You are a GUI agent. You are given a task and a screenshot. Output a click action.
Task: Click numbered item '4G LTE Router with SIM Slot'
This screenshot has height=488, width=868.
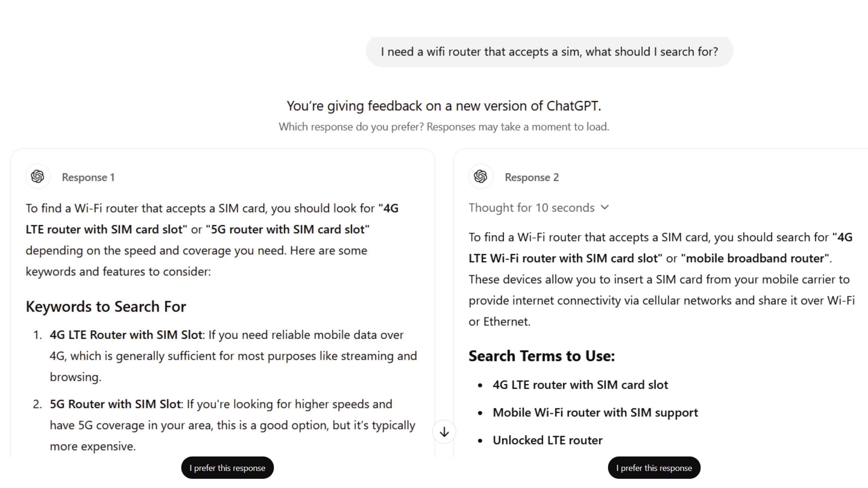coord(126,335)
